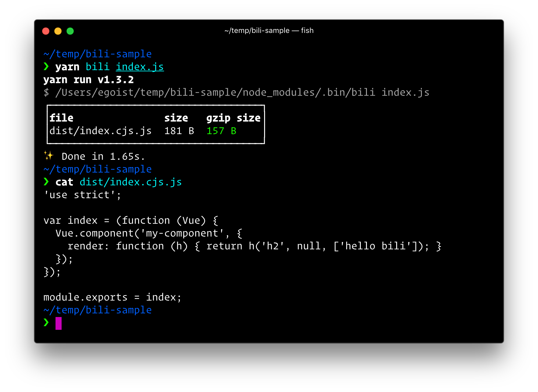Select the first ~/temp/bili-sample directory path
Image resolution: width=538 pixels, height=392 pixels.
tap(97, 54)
